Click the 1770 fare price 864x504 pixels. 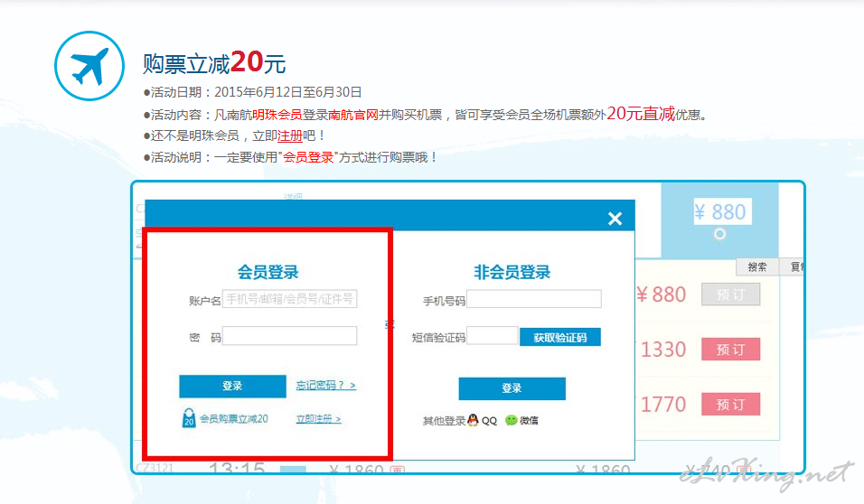coord(662,405)
